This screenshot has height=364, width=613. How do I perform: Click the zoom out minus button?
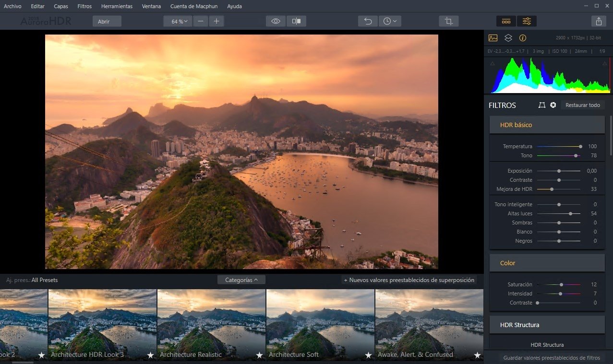(x=201, y=21)
